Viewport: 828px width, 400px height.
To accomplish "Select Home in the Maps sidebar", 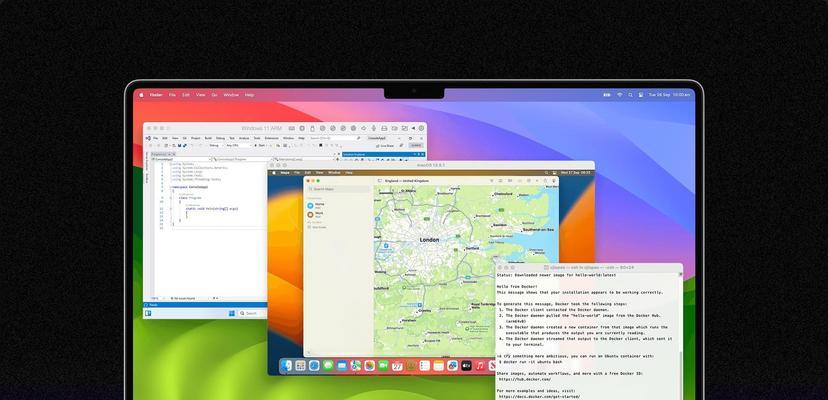I will tap(319, 205).
